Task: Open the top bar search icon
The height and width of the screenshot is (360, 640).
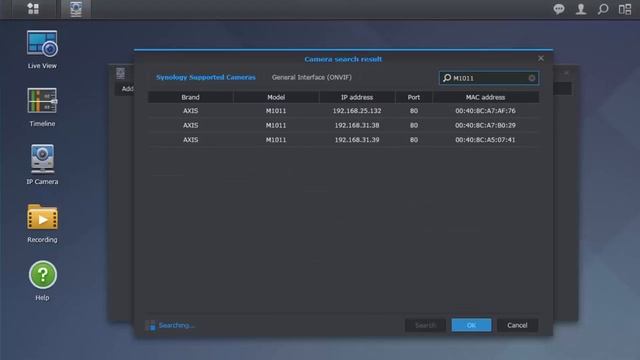Action: tap(603, 9)
